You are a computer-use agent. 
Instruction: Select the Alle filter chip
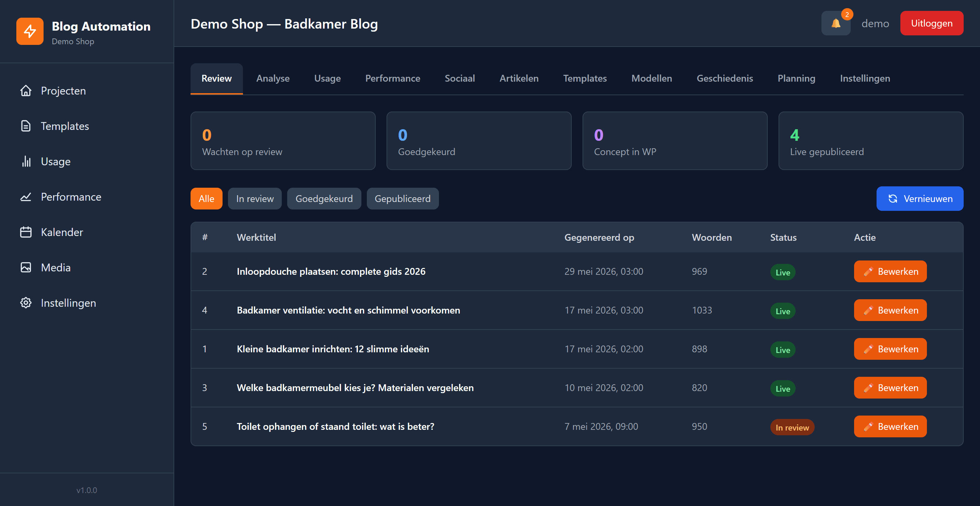point(206,199)
